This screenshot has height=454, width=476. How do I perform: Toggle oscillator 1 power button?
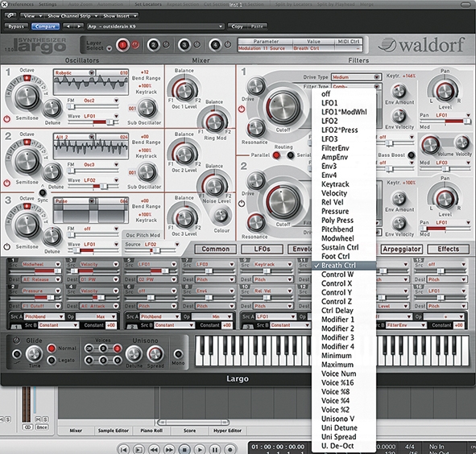6,119
